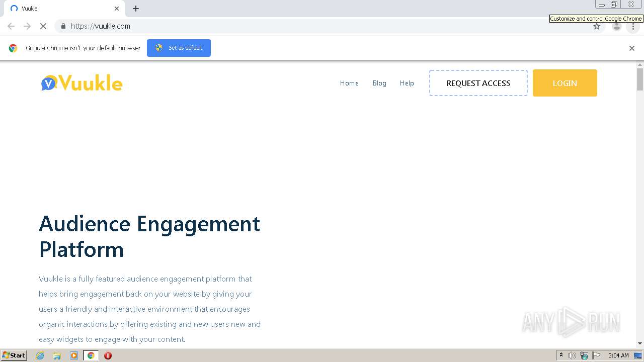Open the Windows Start menu
Screen dimensions: 644x362
tap(14, 355)
